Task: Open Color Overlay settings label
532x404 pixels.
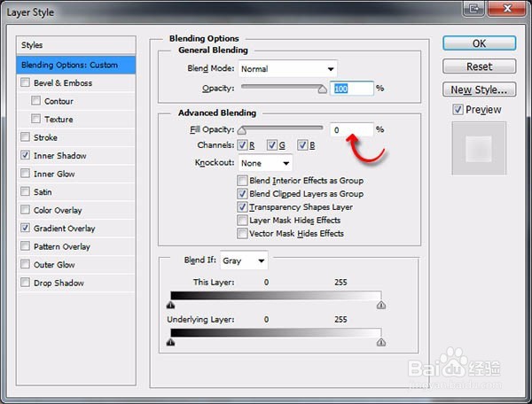Action: click(58, 210)
